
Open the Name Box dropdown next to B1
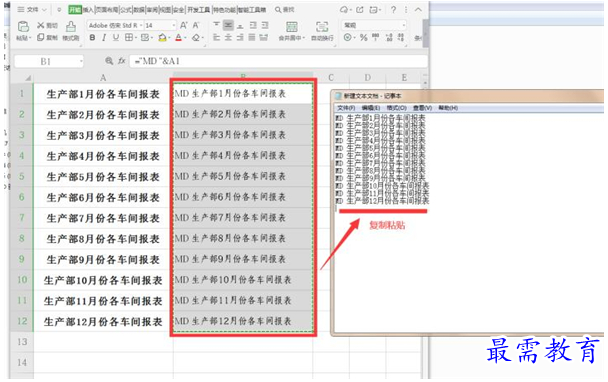[x=81, y=61]
